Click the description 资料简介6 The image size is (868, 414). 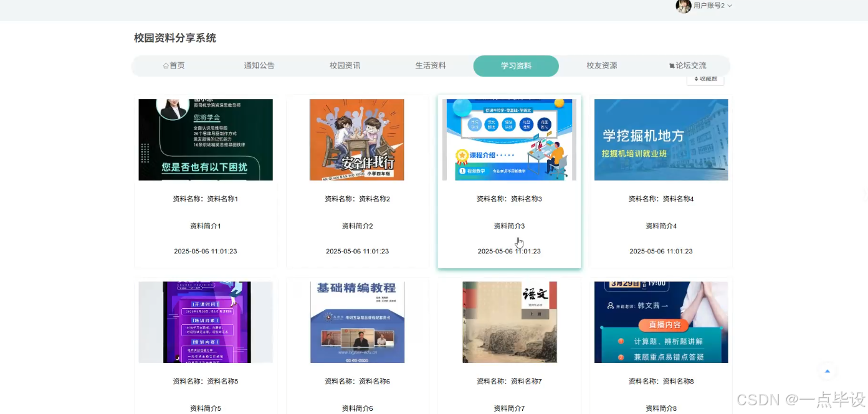[357, 408]
